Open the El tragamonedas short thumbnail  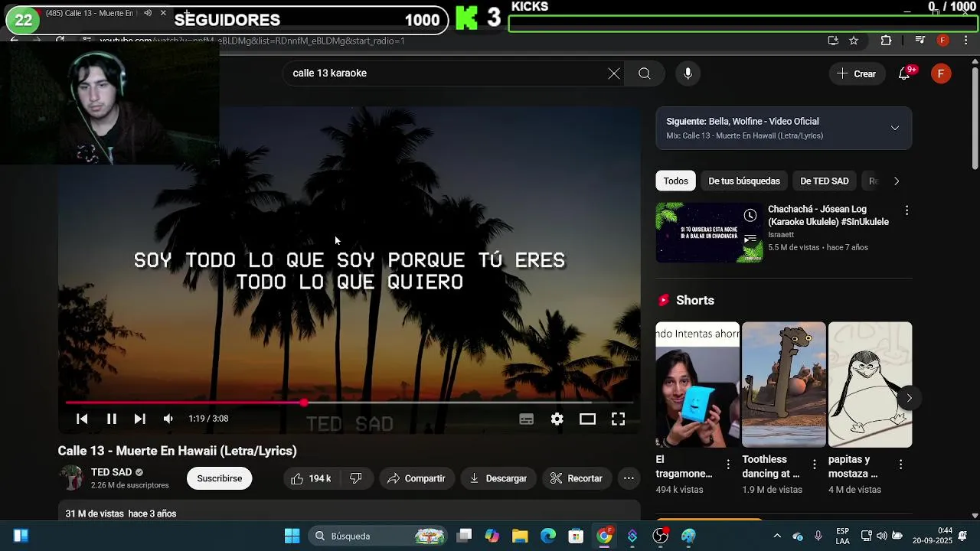click(x=697, y=384)
